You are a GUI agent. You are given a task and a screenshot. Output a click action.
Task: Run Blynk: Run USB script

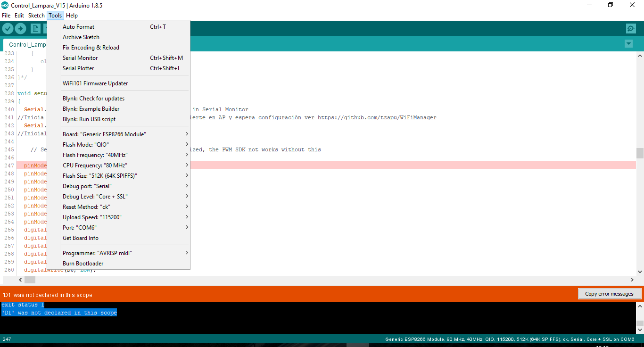click(x=118, y=119)
